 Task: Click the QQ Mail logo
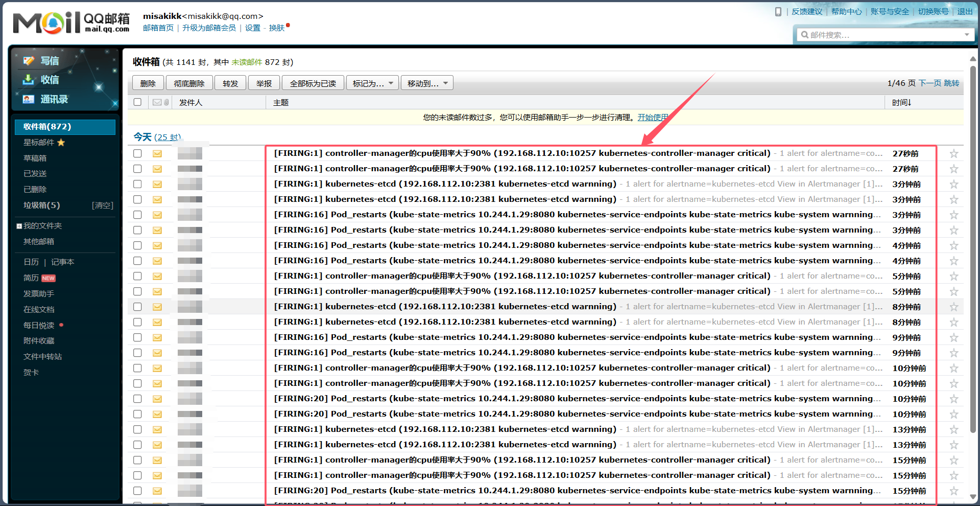click(x=71, y=22)
